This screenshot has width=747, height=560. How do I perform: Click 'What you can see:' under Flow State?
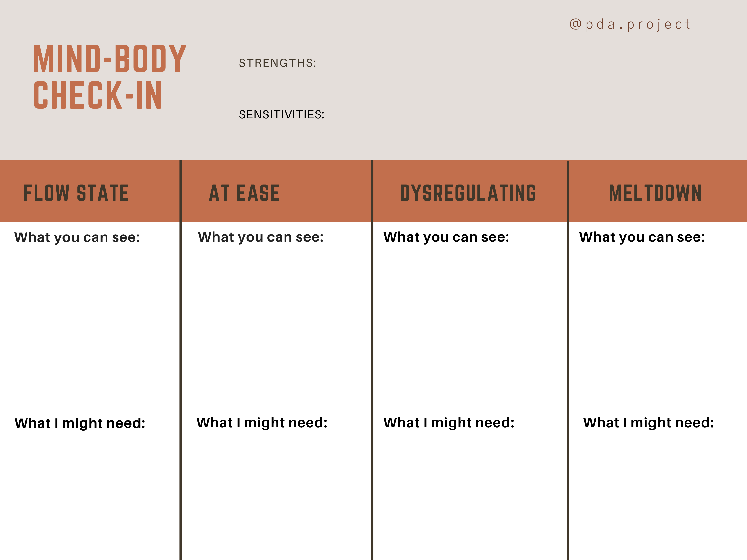[77, 238]
